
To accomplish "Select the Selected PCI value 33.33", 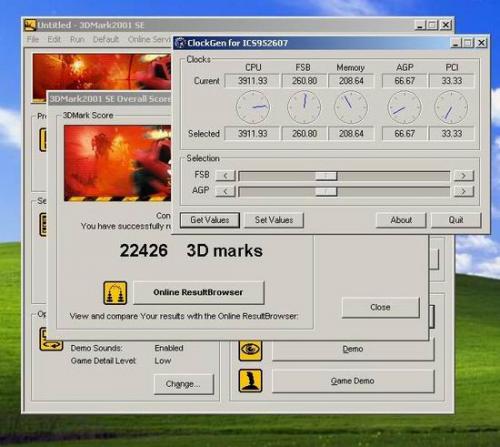I will coord(451,134).
